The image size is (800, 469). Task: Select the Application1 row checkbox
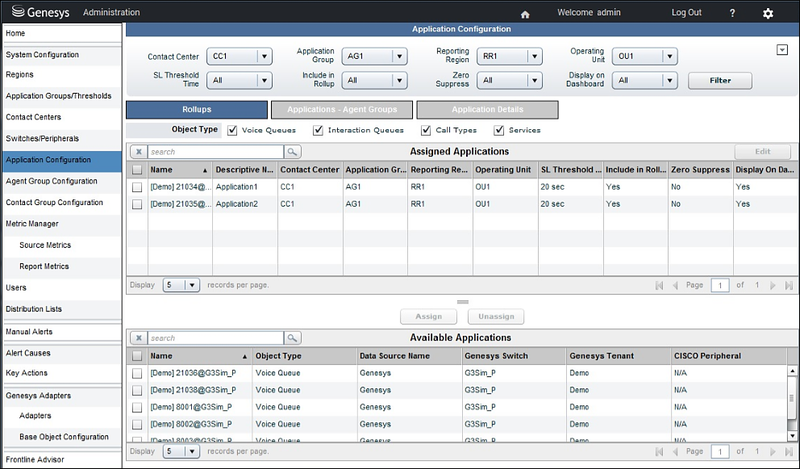click(x=137, y=187)
